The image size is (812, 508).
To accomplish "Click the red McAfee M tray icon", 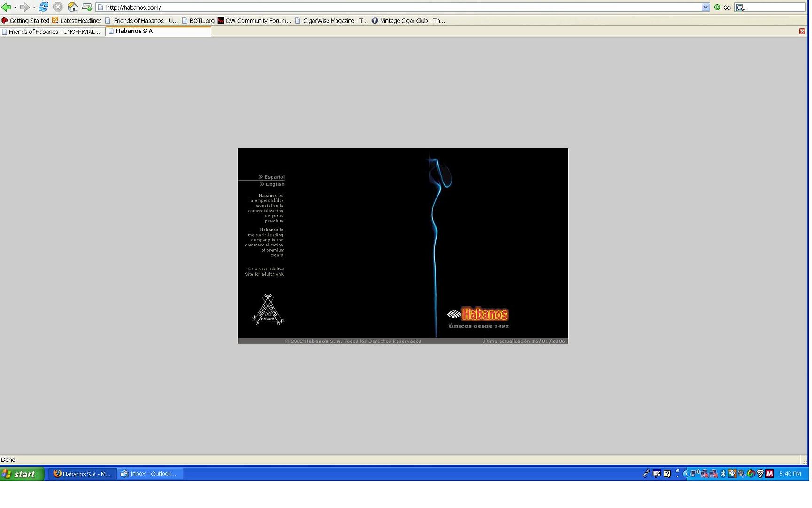I will pos(770,474).
